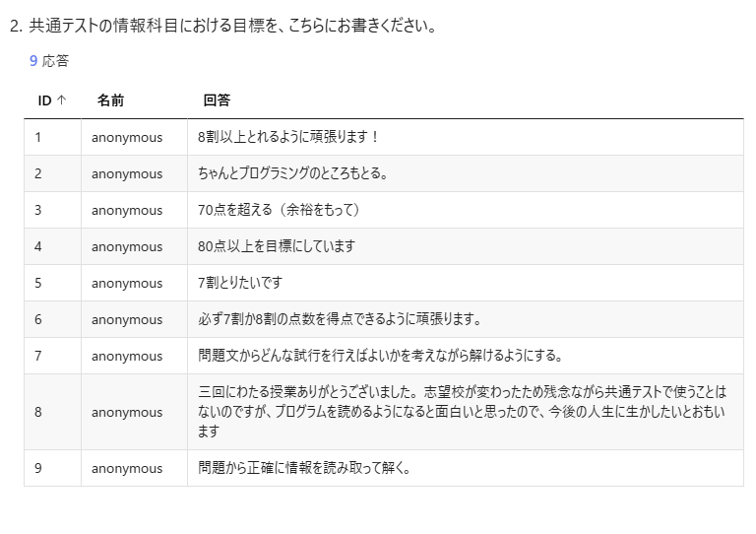Image resolution: width=756 pixels, height=534 pixels.
Task: Click the 名前 column header
Action: pyautogui.click(x=110, y=100)
